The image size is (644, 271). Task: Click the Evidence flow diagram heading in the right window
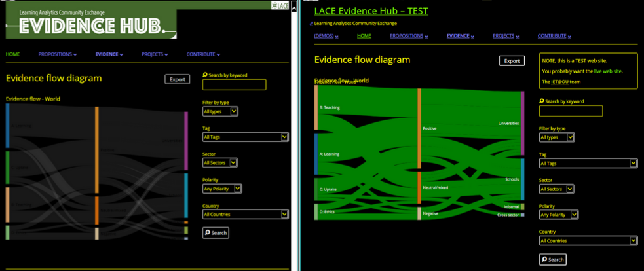point(362,60)
